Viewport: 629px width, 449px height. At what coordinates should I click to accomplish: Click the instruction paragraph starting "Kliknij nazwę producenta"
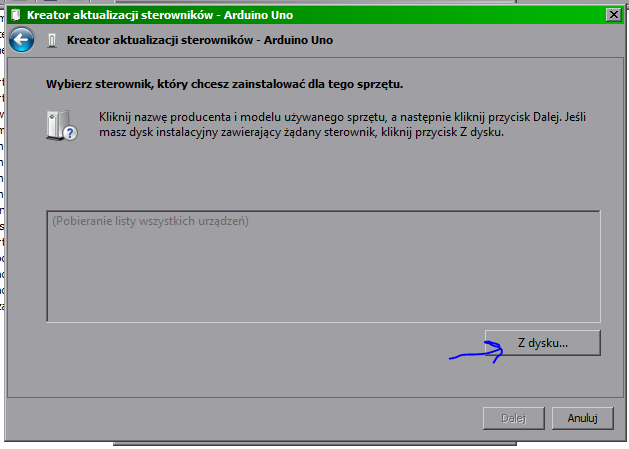click(340, 118)
